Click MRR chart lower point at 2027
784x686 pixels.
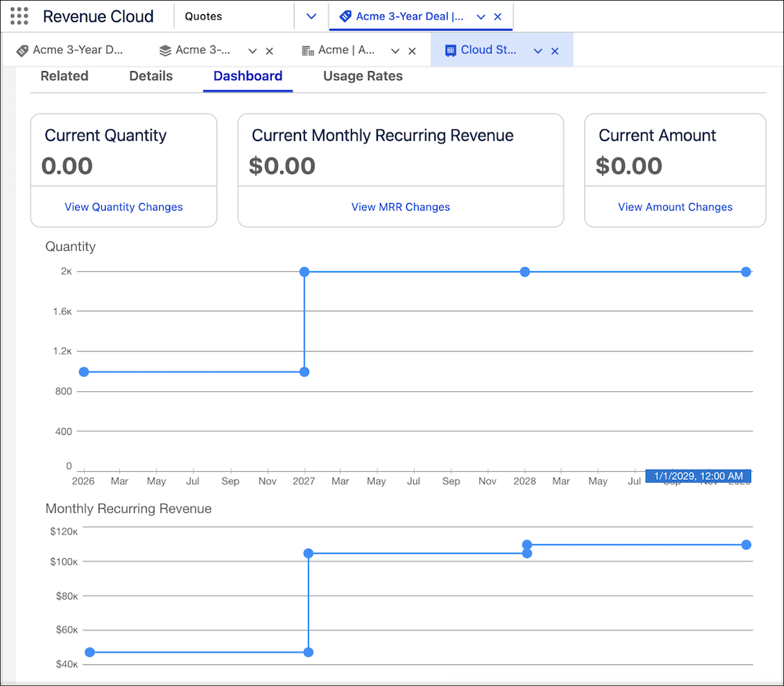pyautogui.click(x=308, y=652)
